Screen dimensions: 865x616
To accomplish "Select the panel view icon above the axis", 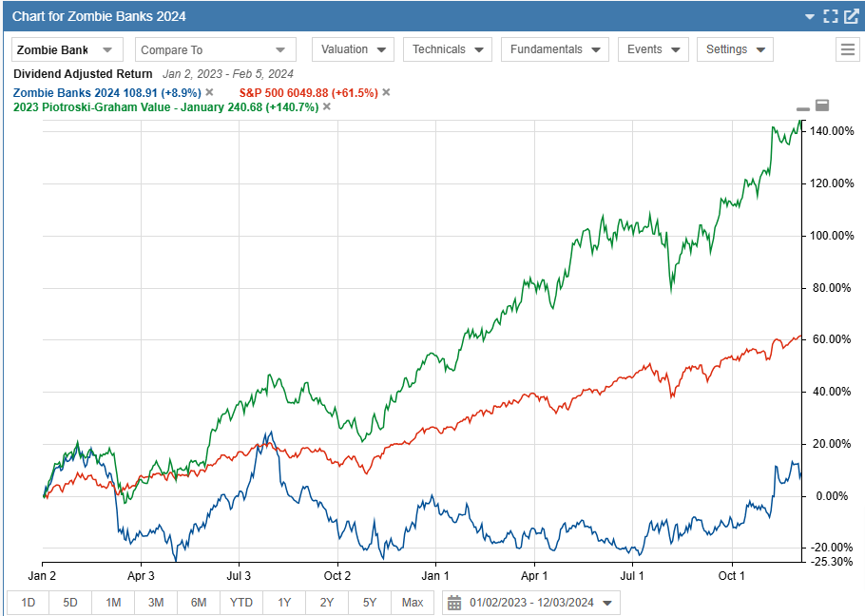I will pos(821,106).
